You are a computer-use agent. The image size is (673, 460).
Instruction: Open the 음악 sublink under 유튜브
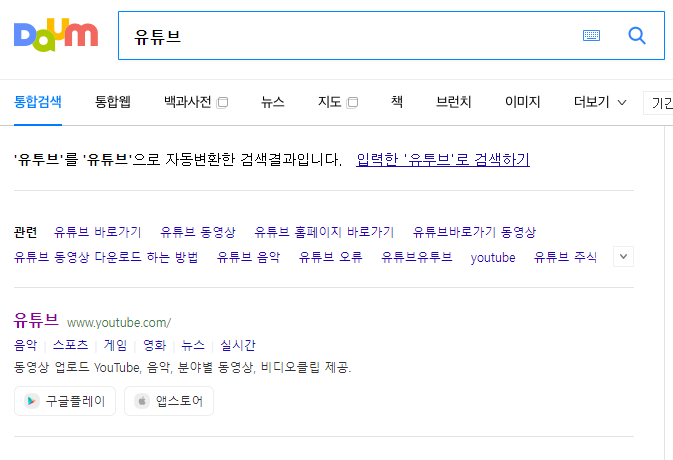coord(25,345)
